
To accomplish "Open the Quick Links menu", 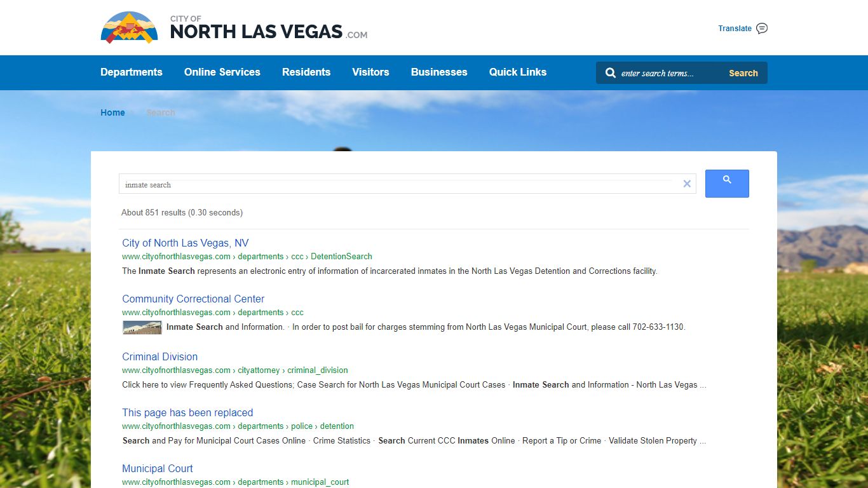I will coord(518,72).
